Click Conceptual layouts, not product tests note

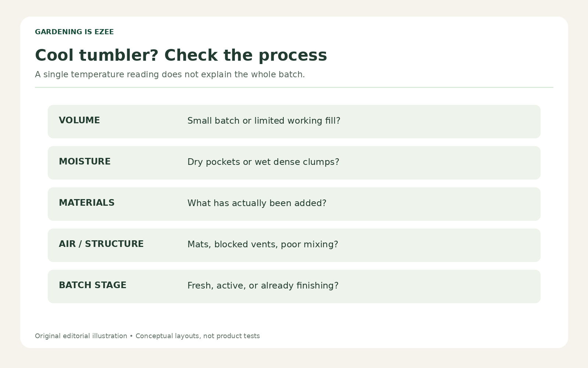point(198,336)
